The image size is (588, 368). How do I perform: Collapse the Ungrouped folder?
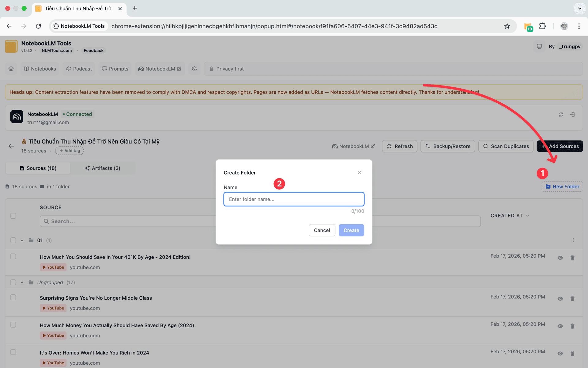point(22,282)
